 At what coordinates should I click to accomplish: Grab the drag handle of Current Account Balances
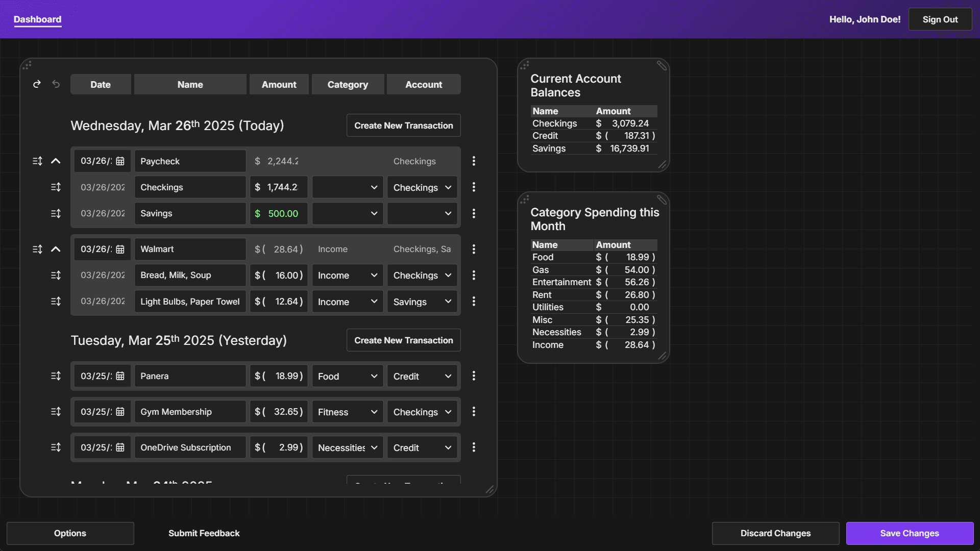click(525, 66)
